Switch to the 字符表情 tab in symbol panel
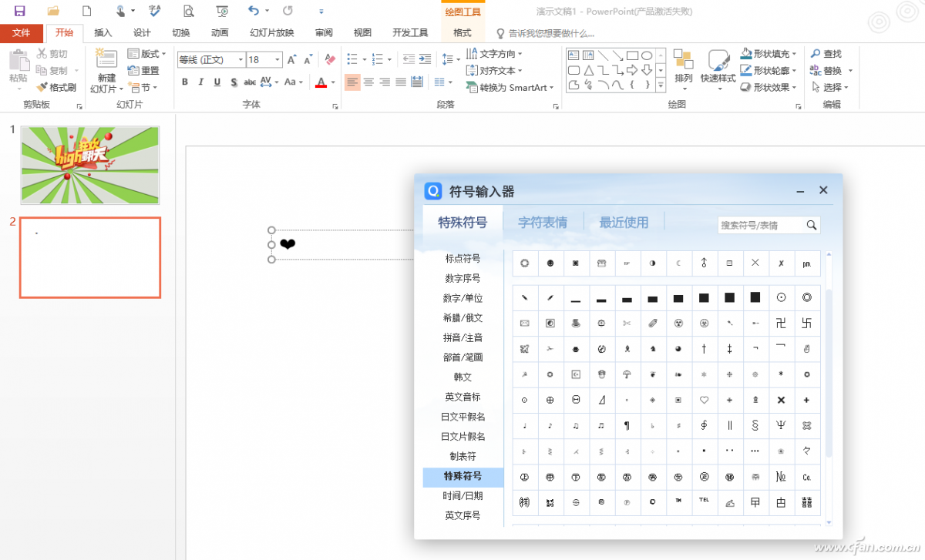Screen dimensions: 925x560 [543, 223]
